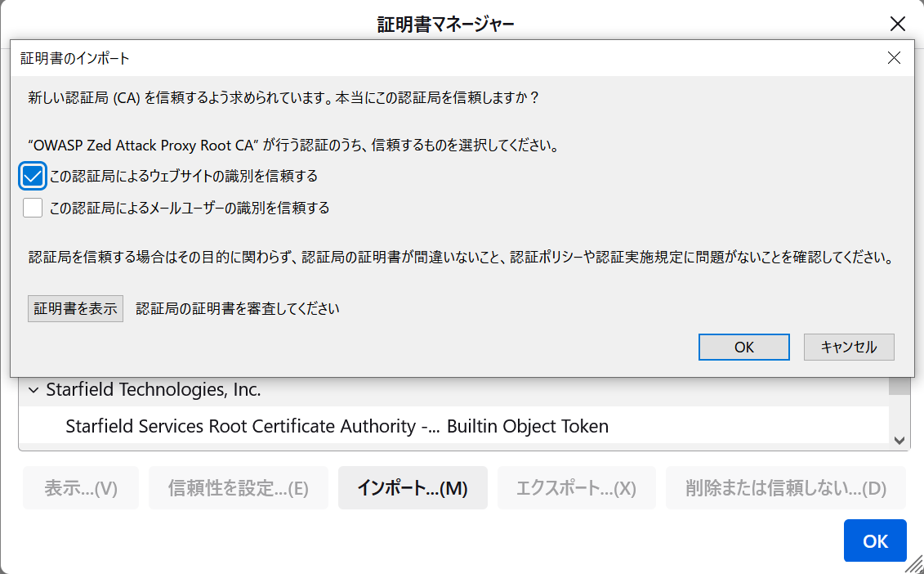Viewport: 924px width, 574px height.
Task: Dismiss the import dialog with its X
Action: tap(895, 57)
